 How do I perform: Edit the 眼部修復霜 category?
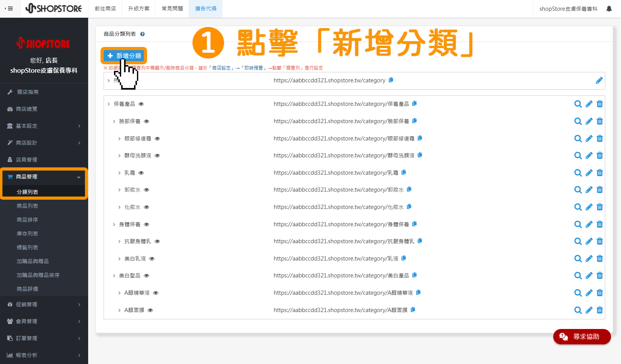tap(589, 139)
